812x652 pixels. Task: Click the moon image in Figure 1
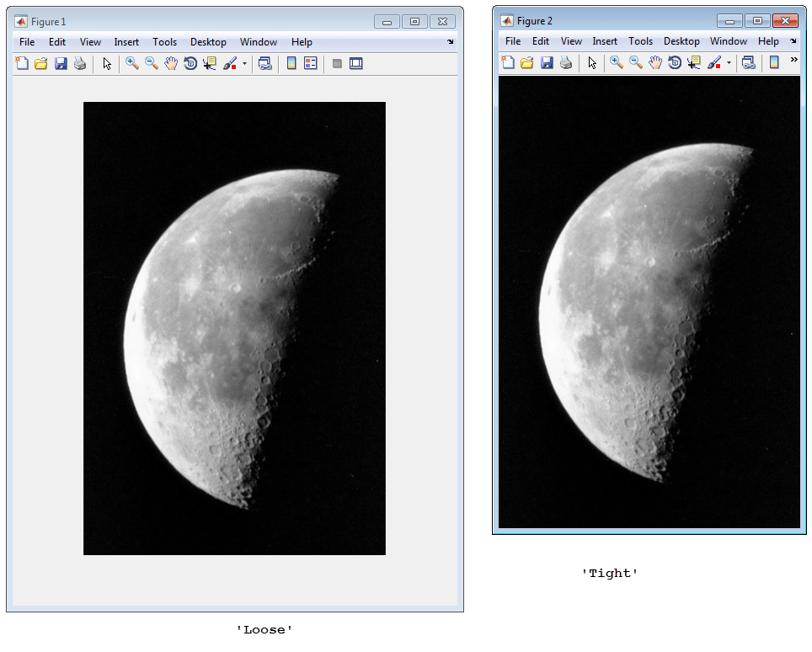pyautogui.click(x=234, y=329)
